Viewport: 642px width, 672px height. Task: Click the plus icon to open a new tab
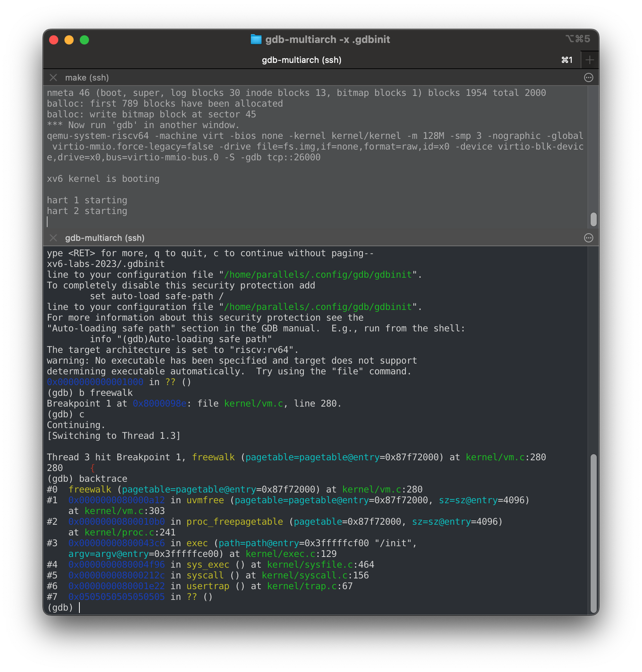pyautogui.click(x=589, y=60)
